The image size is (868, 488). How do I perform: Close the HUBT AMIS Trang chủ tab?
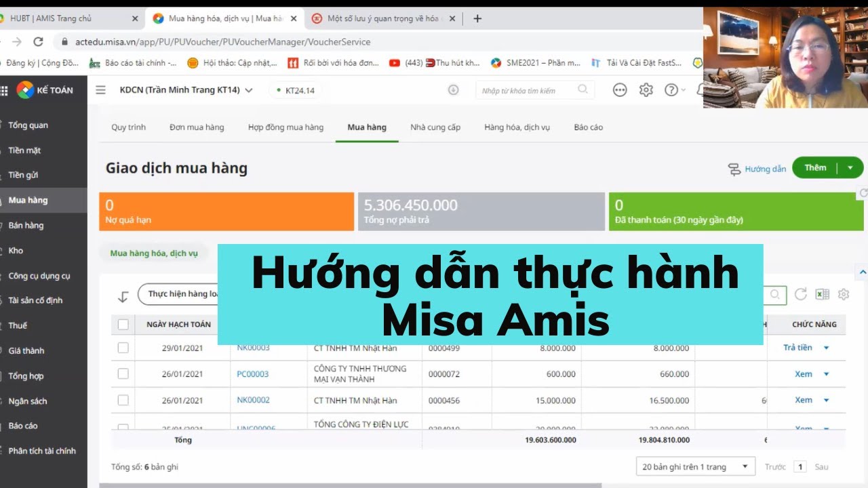click(x=134, y=19)
